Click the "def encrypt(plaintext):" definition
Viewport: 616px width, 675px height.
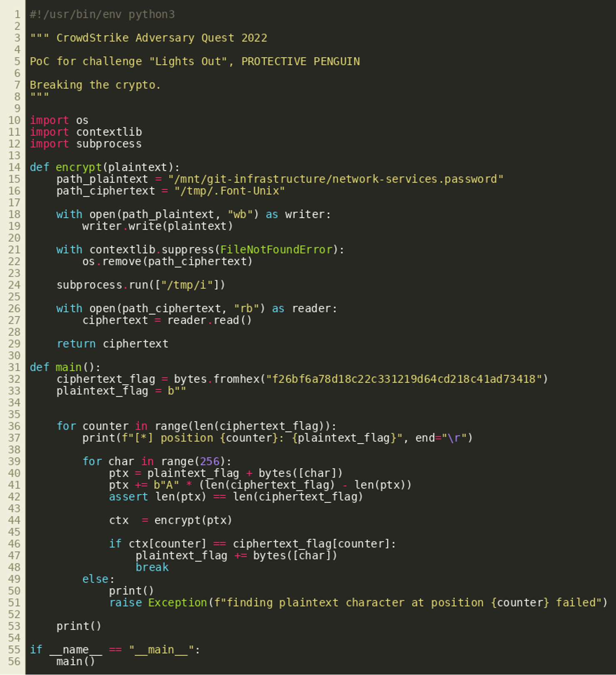click(x=105, y=167)
